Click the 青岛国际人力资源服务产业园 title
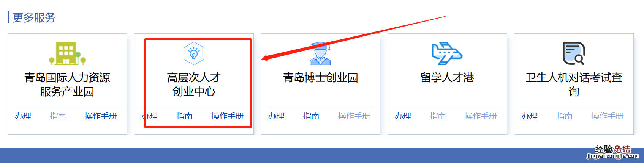The height and width of the screenshot is (163, 644). point(67,85)
